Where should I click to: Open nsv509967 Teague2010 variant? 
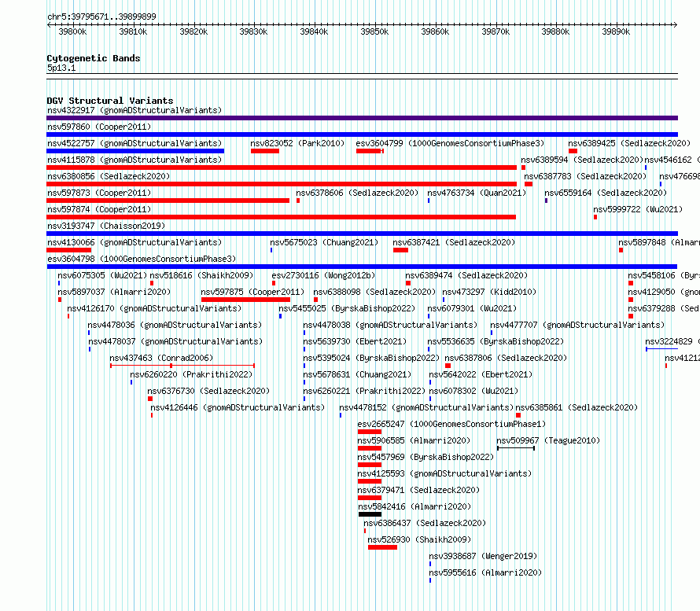pyautogui.click(x=548, y=440)
